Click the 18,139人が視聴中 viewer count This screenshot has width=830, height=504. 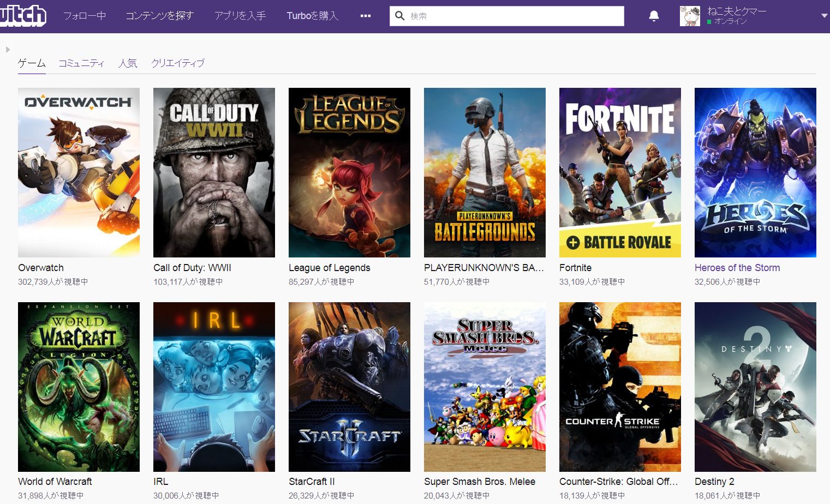(x=592, y=496)
